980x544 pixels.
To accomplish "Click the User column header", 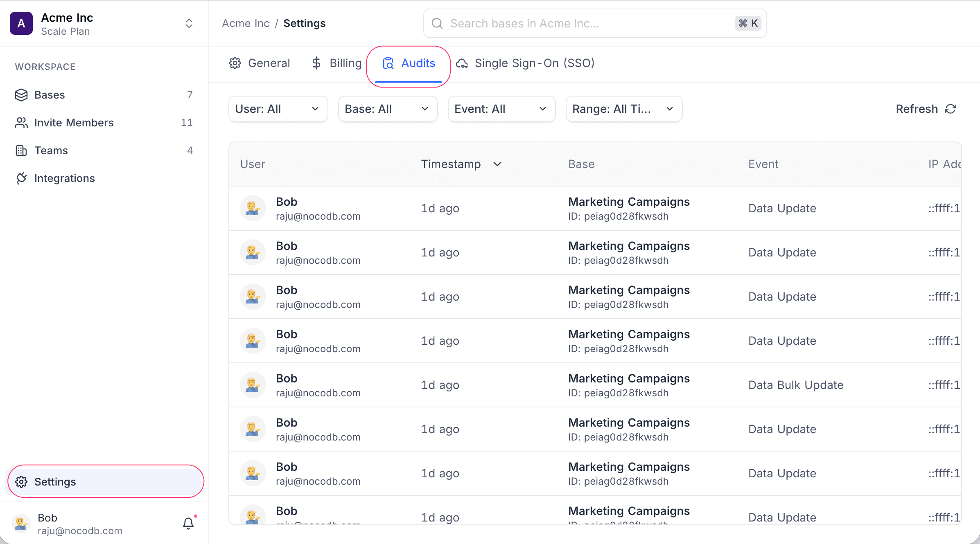I will [253, 164].
